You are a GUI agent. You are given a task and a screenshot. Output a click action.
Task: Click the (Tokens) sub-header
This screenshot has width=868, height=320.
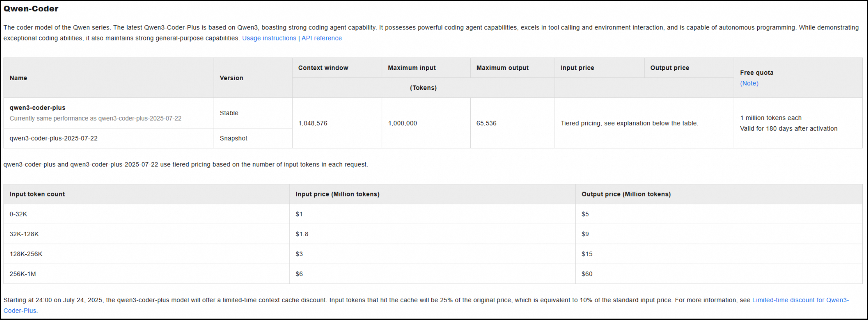click(423, 88)
